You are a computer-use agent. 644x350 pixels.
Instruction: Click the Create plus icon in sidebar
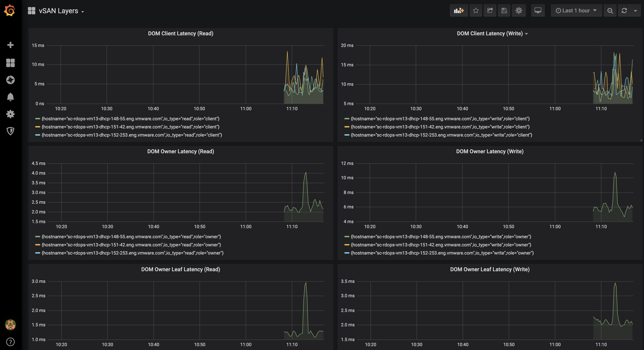pyautogui.click(x=10, y=45)
